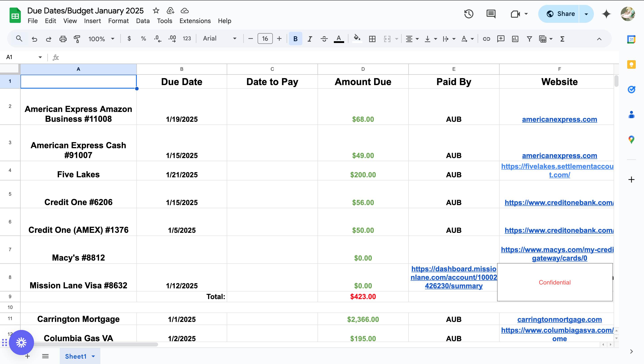The height and width of the screenshot is (364, 644).
Task: Click the create filter funnel icon
Action: [529, 39]
